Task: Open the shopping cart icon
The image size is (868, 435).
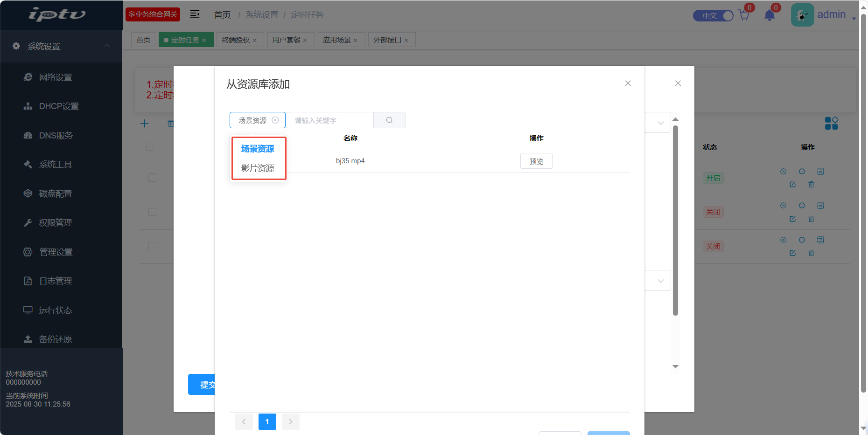Action: coord(744,15)
